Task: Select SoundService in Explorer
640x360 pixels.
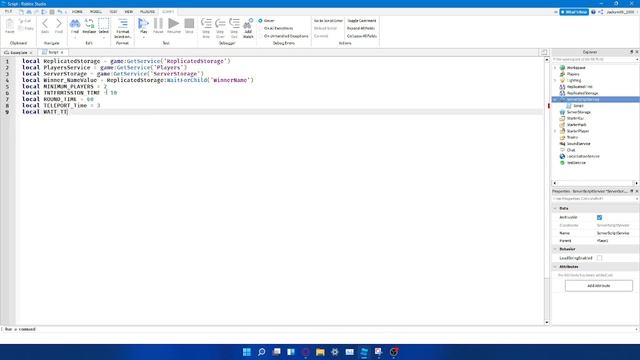Action: tap(578, 144)
